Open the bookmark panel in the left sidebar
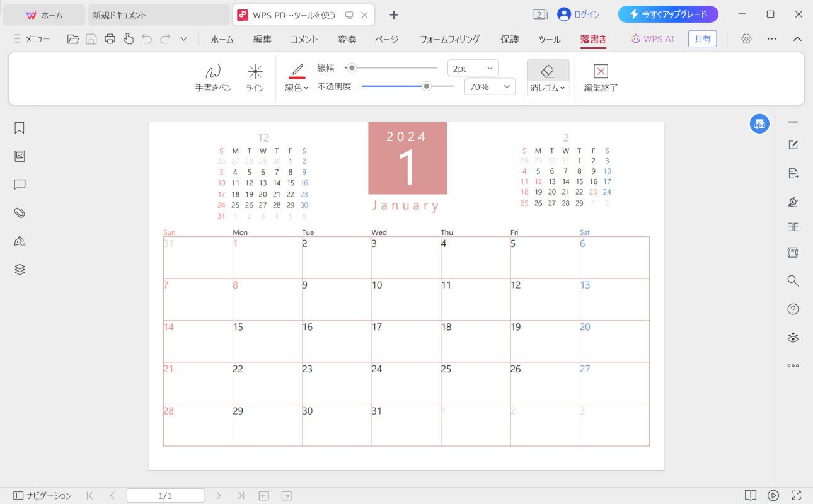This screenshot has width=813, height=504. coord(20,128)
